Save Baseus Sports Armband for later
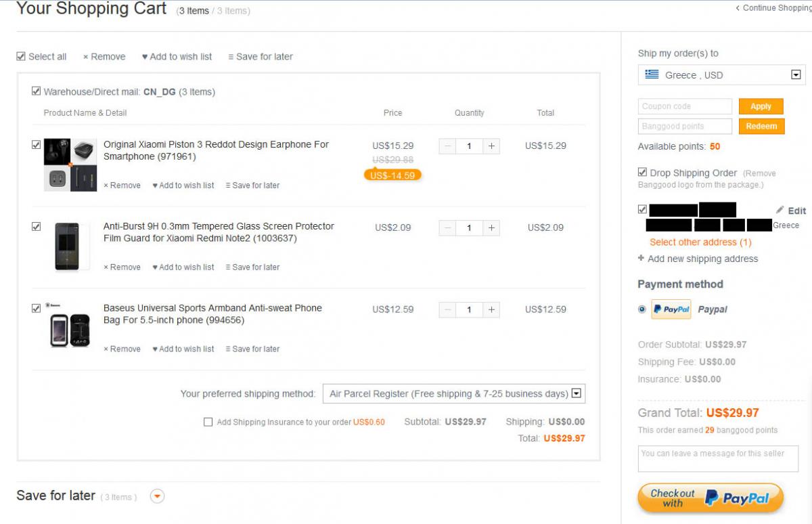 (x=252, y=349)
